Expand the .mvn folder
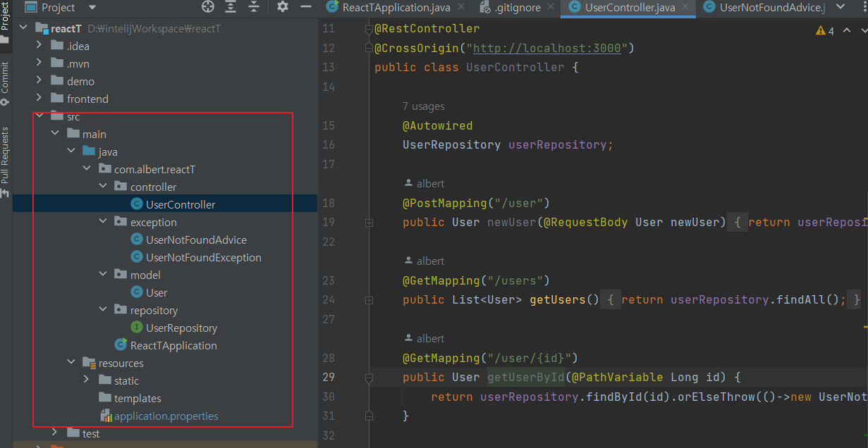The image size is (868, 448). [39, 64]
